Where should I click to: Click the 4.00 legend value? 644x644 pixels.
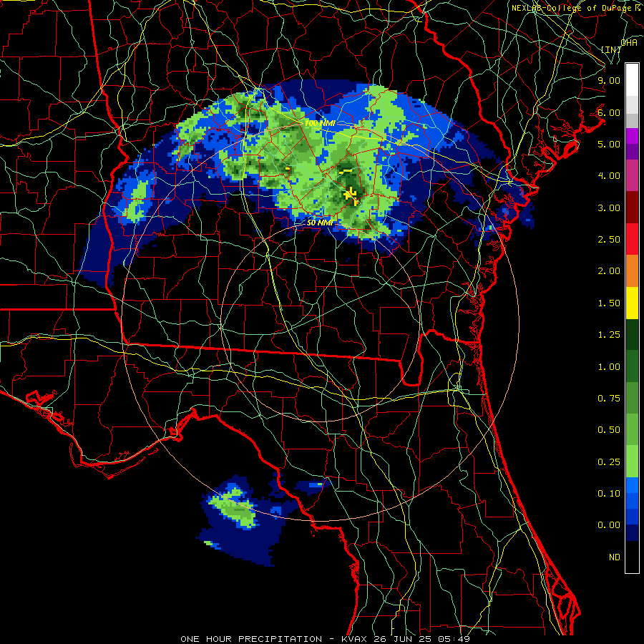tap(609, 176)
